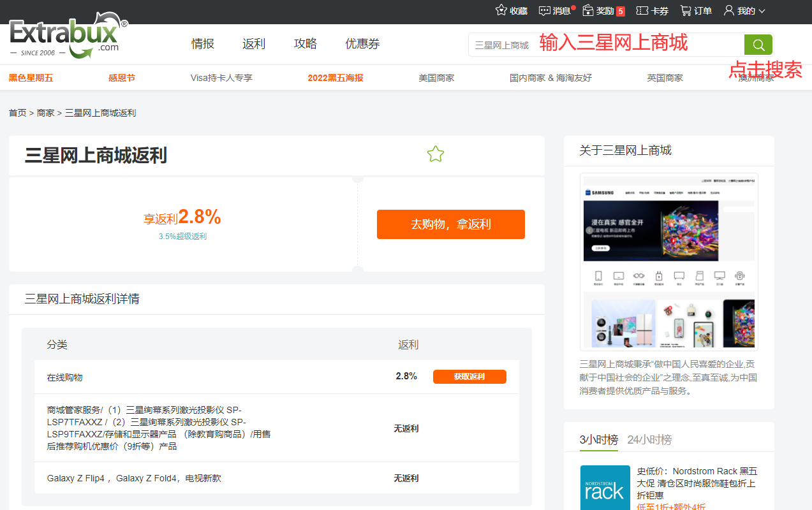812x510 pixels.
Task: Browse 英国商家 merchants
Action: (665, 78)
